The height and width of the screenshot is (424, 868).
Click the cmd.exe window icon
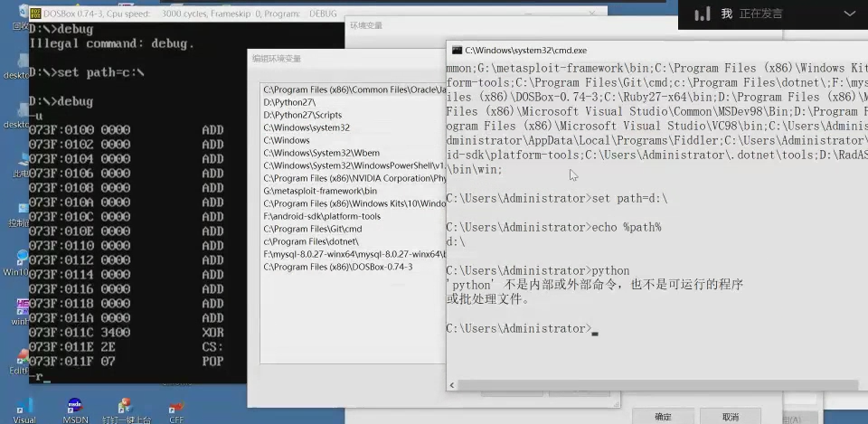458,50
